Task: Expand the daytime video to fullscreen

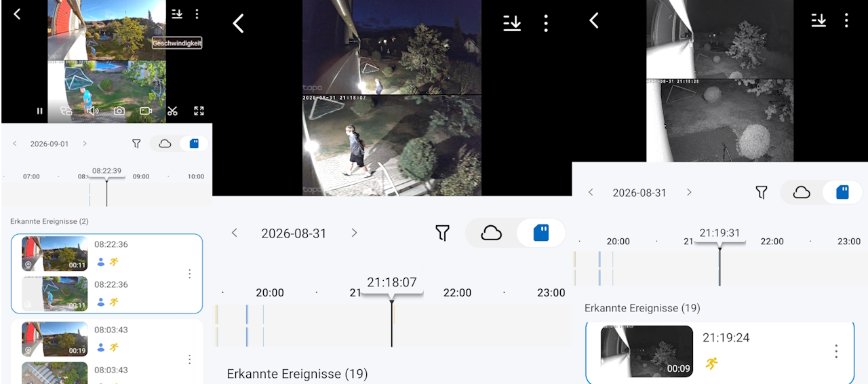Action: (x=199, y=111)
